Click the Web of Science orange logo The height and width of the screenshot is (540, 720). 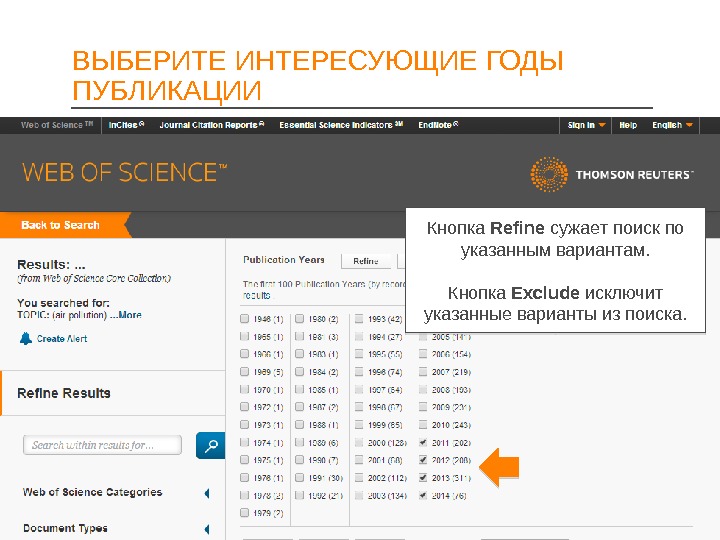coord(124,173)
